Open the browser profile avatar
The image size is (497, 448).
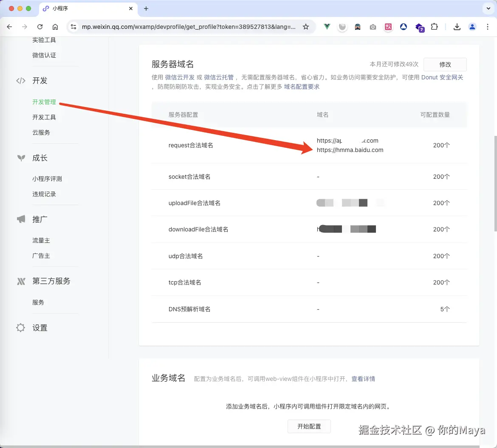point(472,27)
